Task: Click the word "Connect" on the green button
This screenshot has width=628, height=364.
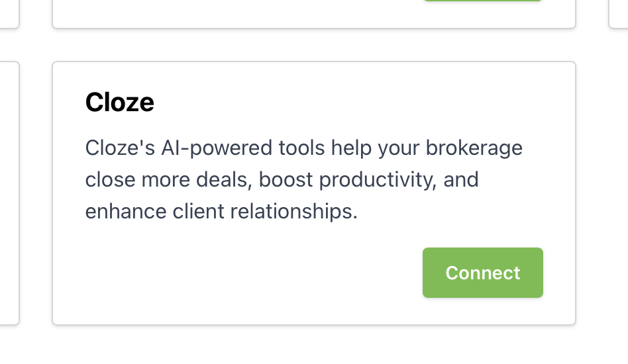Action: pos(482,273)
